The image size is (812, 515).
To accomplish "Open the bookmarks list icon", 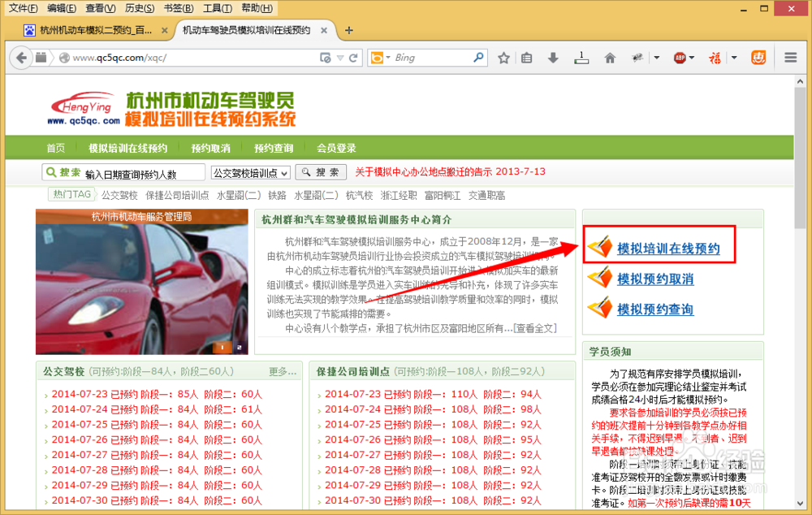I will coord(527,58).
